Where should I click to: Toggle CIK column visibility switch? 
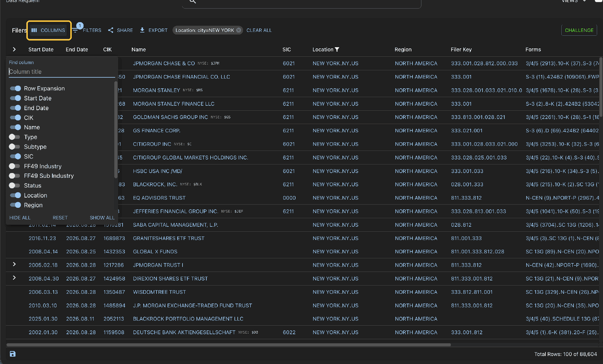(15, 118)
